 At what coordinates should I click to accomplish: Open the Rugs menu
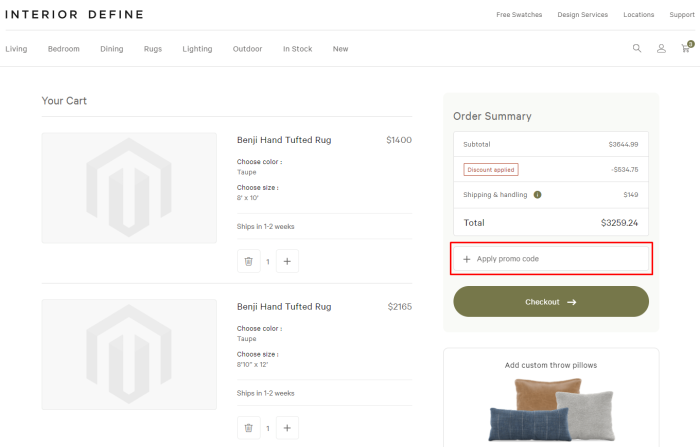click(x=153, y=49)
